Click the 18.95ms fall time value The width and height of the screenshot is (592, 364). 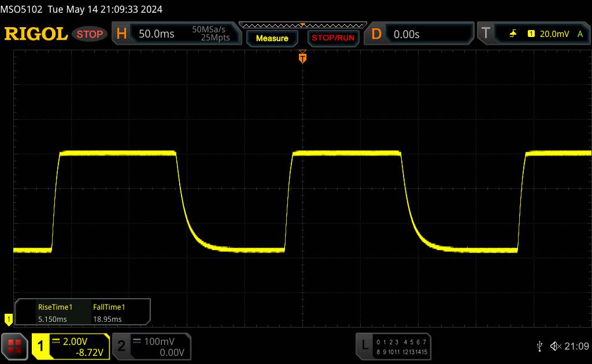(x=107, y=319)
